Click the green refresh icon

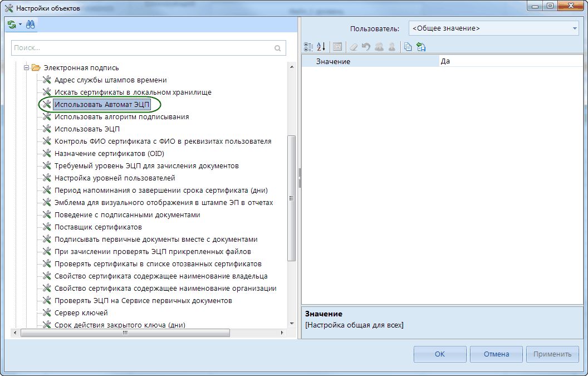pyautogui.click(x=12, y=25)
